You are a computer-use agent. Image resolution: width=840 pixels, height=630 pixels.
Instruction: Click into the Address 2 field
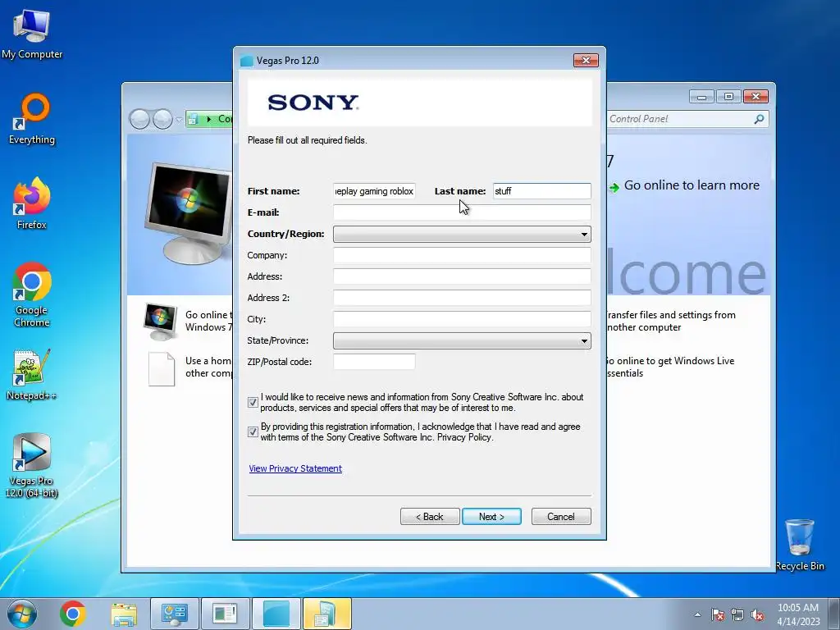(462, 298)
